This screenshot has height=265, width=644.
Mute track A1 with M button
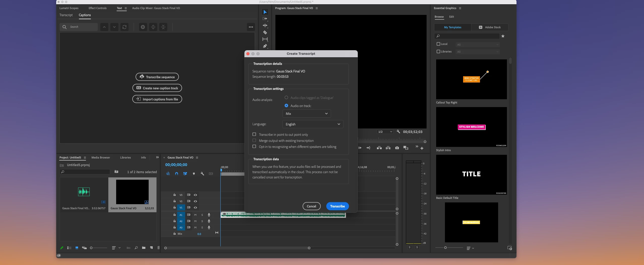pyautogui.click(x=195, y=215)
